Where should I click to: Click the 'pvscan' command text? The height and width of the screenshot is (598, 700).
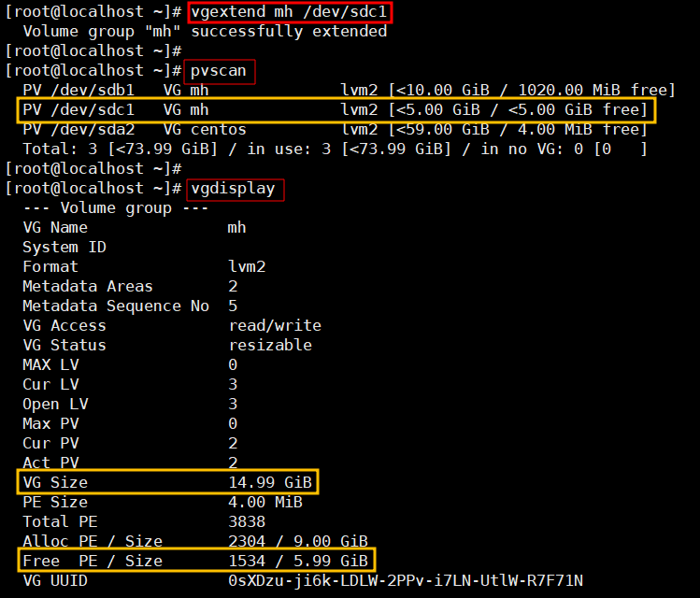pos(219,70)
